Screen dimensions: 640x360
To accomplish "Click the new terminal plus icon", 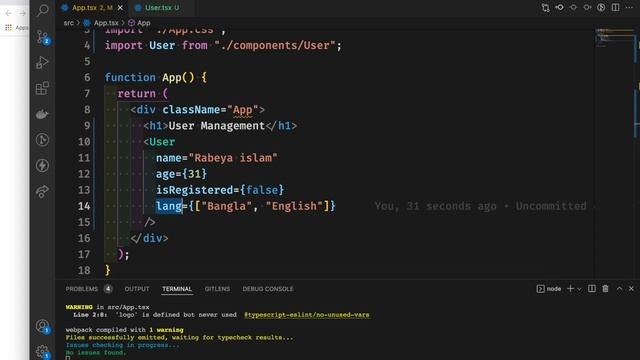I will point(570,289).
